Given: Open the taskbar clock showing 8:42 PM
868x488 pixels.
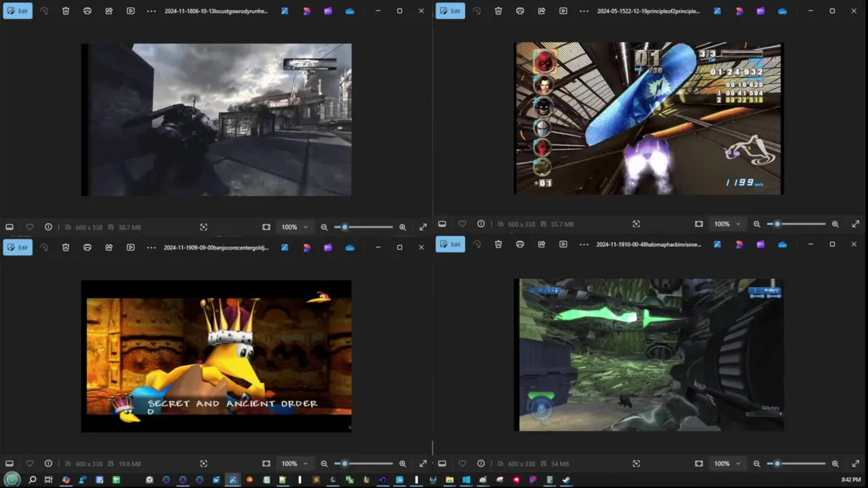Looking at the screenshot, I should pos(851,480).
